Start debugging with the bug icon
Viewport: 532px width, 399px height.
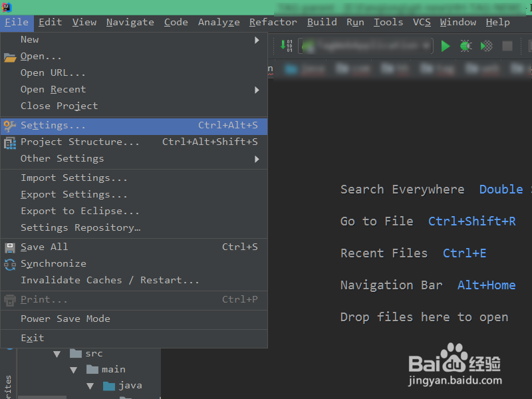[465, 47]
